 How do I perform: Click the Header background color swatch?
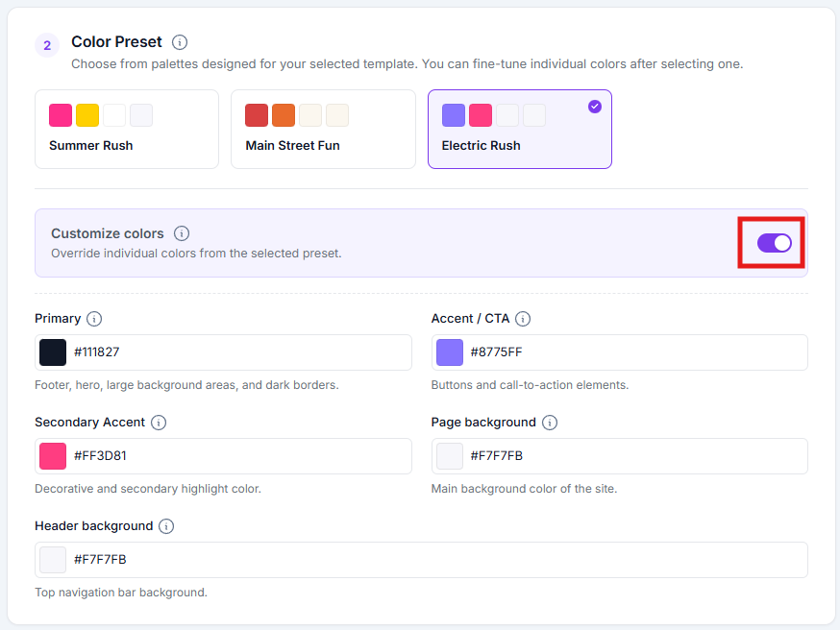53,560
